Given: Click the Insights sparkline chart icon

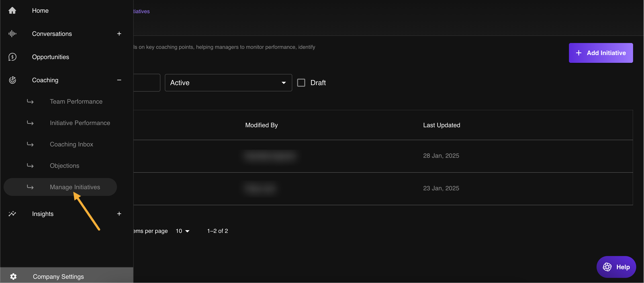Looking at the screenshot, I should (12, 214).
